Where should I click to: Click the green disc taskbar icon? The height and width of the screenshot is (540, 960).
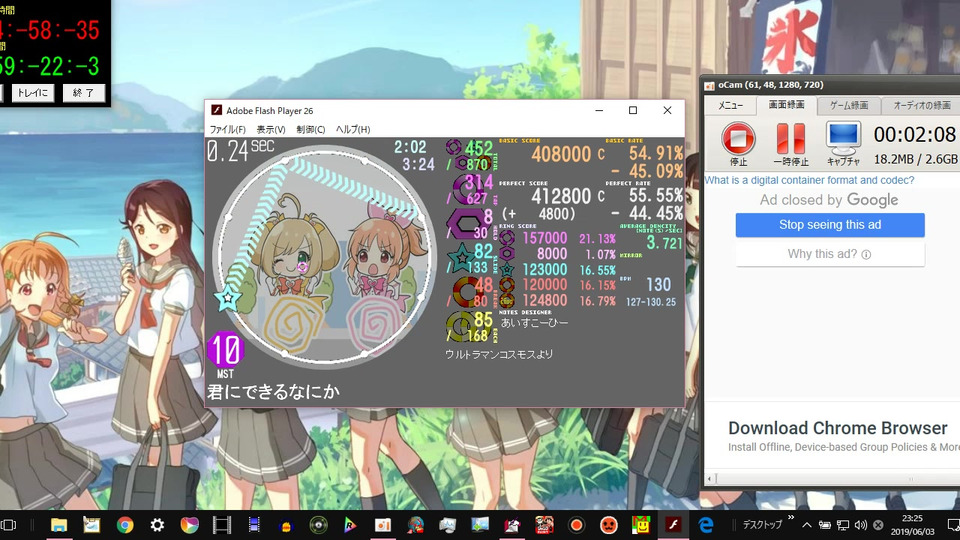[318, 525]
